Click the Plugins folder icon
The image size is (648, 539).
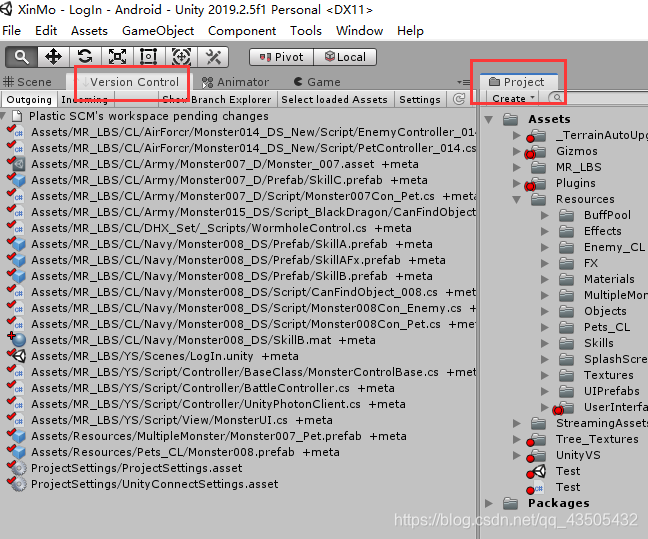tap(538, 183)
